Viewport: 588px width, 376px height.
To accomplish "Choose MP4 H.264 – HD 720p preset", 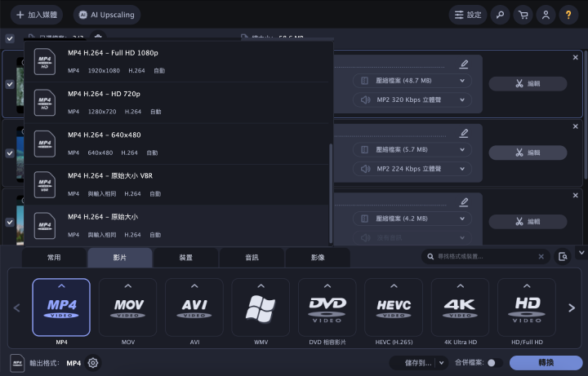I will click(x=176, y=103).
